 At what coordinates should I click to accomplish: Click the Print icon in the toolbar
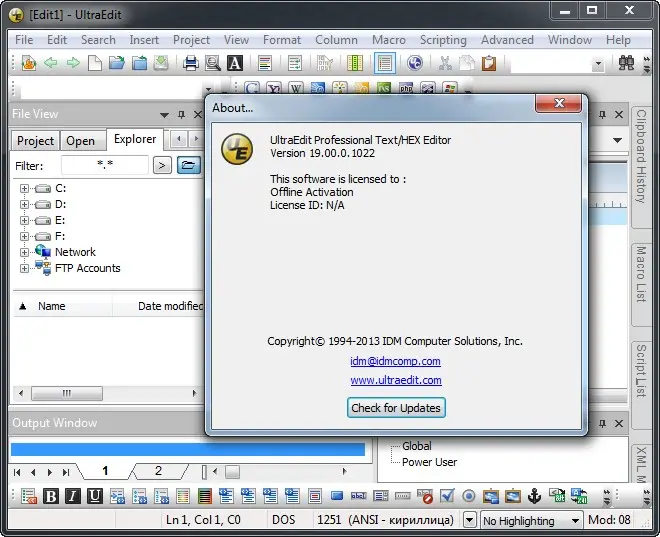tap(191, 63)
